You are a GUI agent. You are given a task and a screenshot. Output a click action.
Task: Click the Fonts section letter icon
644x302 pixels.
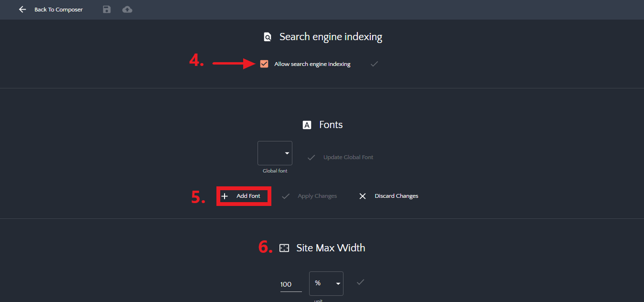coord(307,125)
